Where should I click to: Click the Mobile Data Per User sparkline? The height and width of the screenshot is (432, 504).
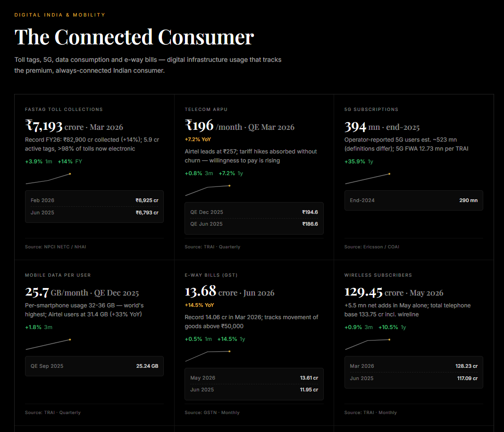[48, 345]
